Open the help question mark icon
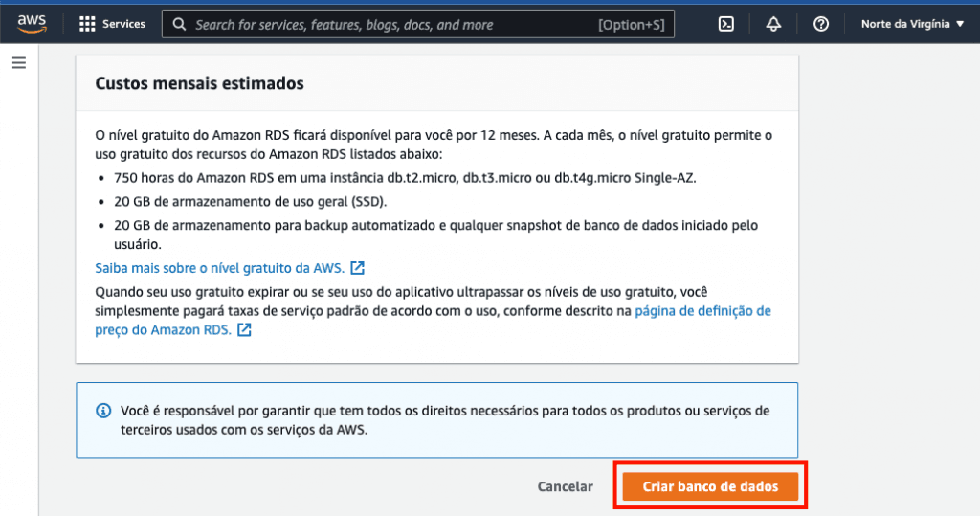Viewport: 980px width, 516px height. click(821, 24)
